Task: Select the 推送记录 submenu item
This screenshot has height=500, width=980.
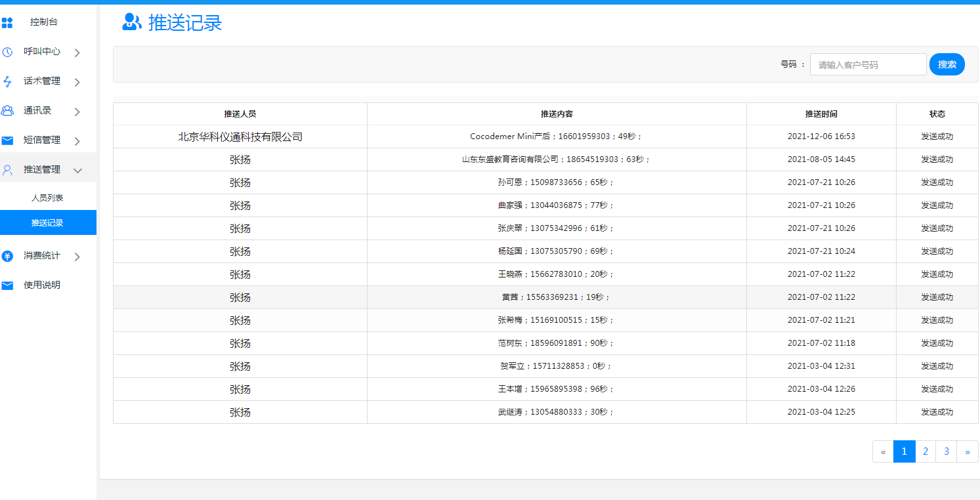Action: tap(48, 222)
